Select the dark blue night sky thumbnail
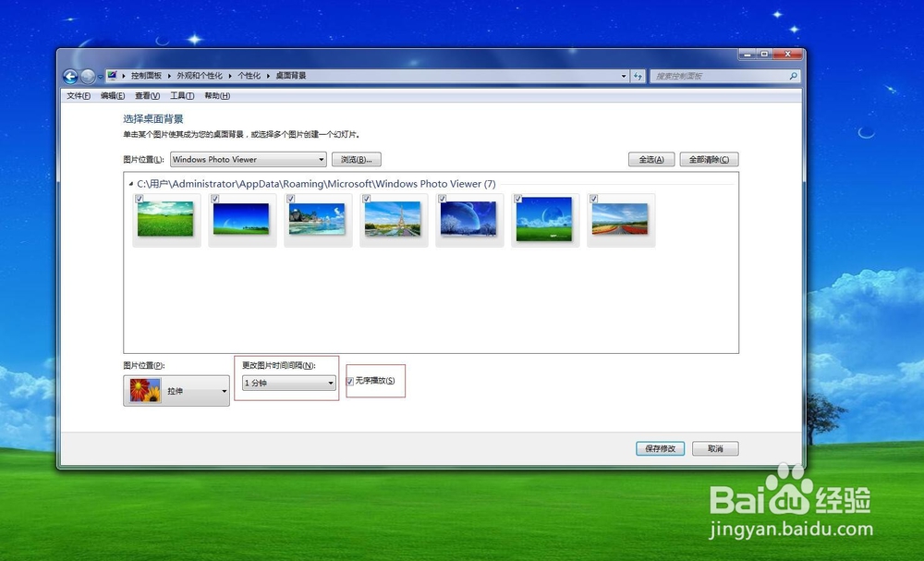This screenshot has height=561, width=924. click(241, 219)
